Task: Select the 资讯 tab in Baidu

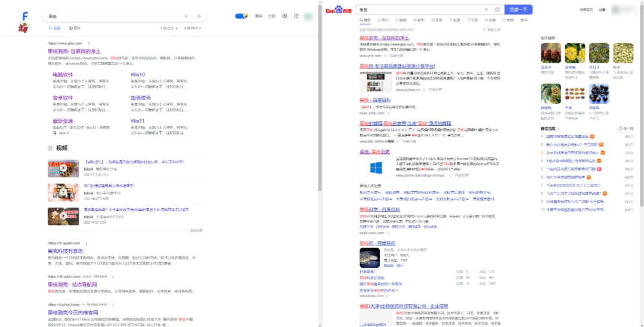Action: tap(436, 20)
